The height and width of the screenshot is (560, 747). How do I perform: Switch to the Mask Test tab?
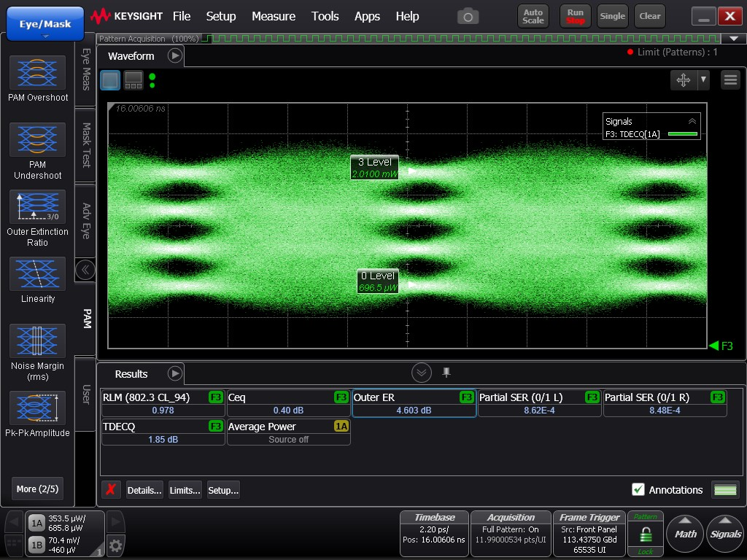point(85,144)
